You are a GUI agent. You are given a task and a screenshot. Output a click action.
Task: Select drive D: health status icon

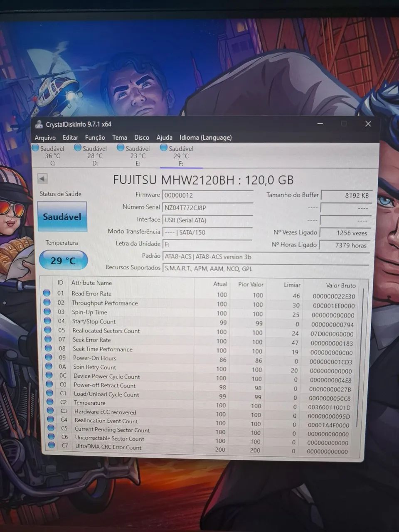78,148
